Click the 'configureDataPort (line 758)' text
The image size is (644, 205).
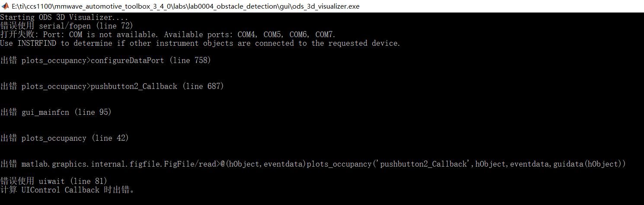pyautogui.click(x=150, y=61)
